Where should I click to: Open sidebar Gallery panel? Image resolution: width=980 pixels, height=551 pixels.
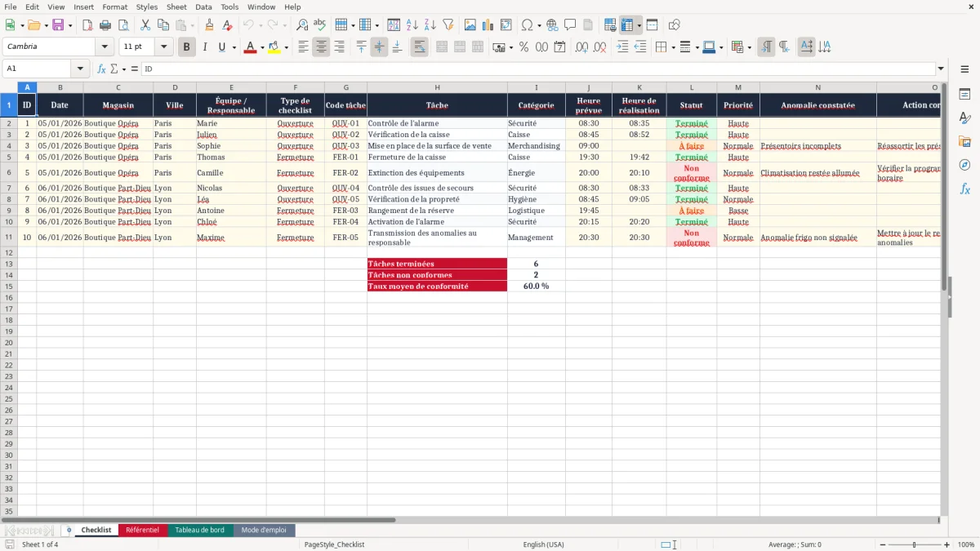point(964,141)
